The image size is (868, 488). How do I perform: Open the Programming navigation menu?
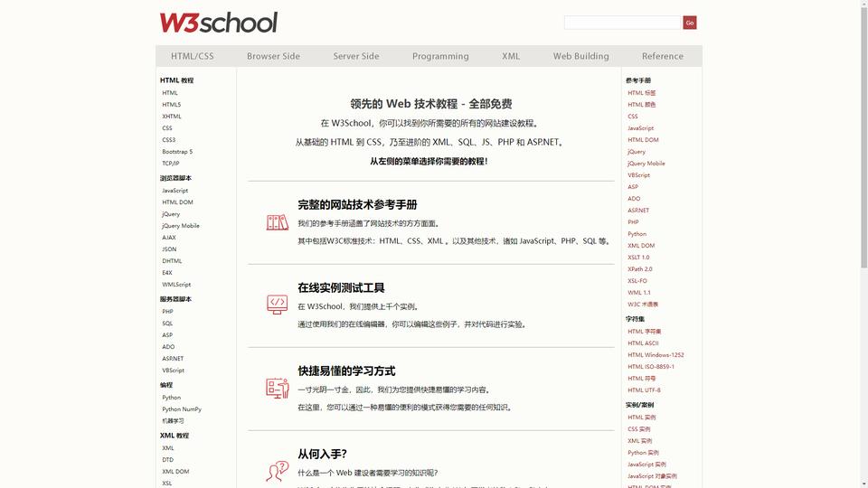click(440, 56)
